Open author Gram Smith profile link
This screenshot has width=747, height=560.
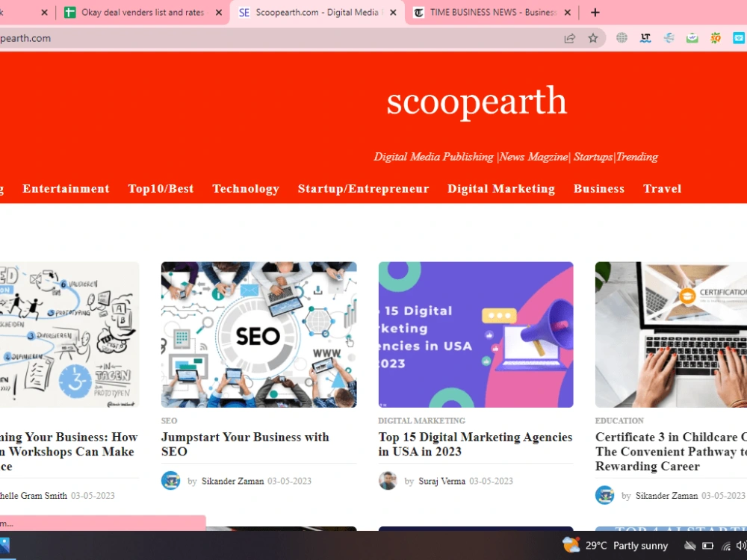[34, 496]
